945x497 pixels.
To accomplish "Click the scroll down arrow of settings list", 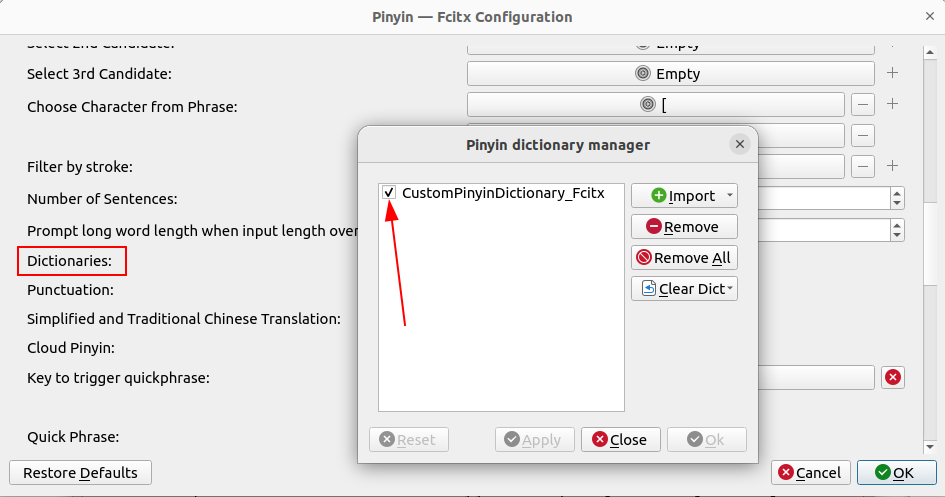I will (x=930, y=447).
